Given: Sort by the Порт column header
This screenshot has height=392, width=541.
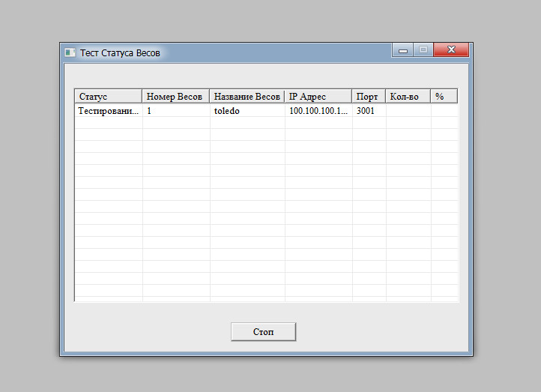Looking at the screenshot, I should (x=368, y=97).
